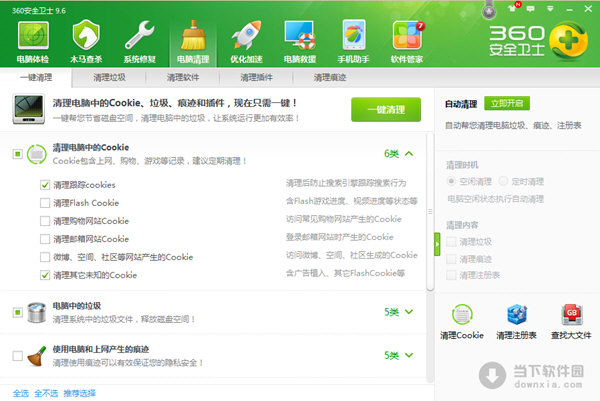Click the broom icon for 使用电脑和上网产生的痕迹

[x=37, y=355]
